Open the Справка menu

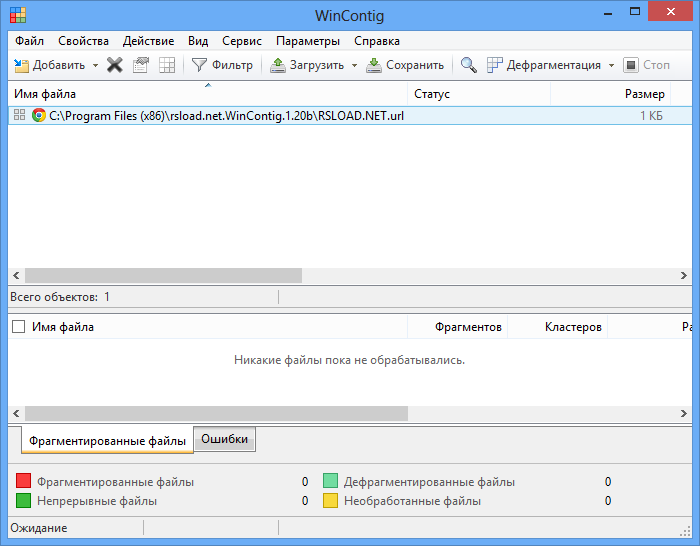377,41
